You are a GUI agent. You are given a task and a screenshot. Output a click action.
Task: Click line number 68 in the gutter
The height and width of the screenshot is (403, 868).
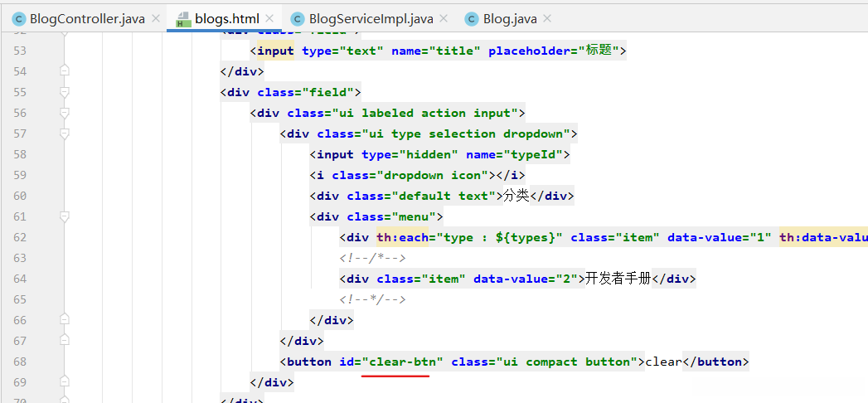click(x=19, y=362)
